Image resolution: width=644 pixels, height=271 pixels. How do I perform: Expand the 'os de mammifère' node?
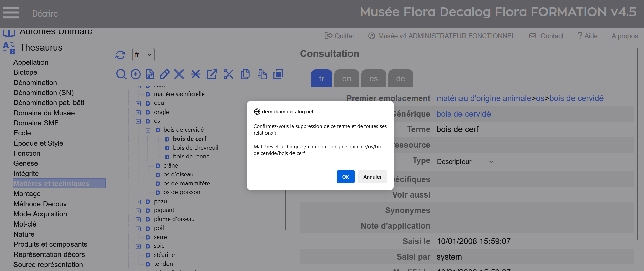tap(148, 184)
